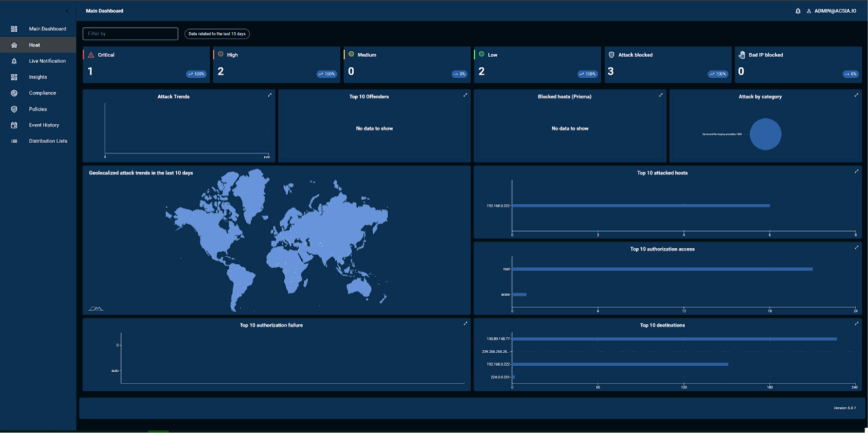Click the Compliance sidebar icon
This screenshot has height=433, width=868.
(x=14, y=93)
